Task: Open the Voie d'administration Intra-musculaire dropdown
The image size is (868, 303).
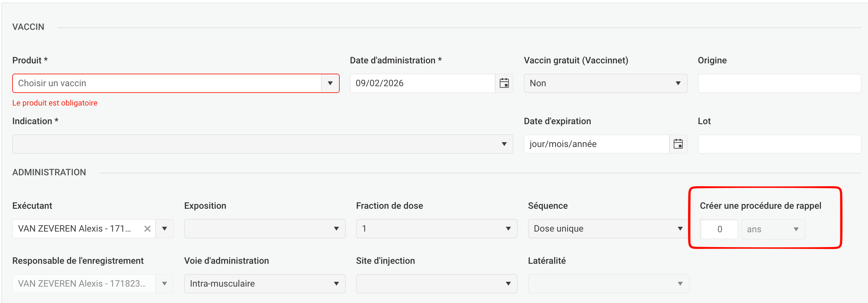Action: 265,284
